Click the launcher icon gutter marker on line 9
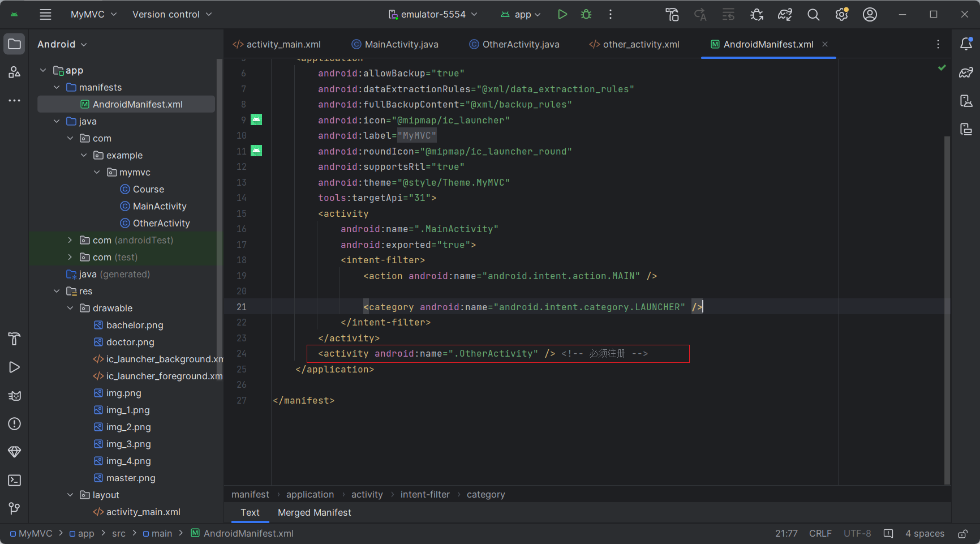The height and width of the screenshot is (544, 980). [256, 119]
